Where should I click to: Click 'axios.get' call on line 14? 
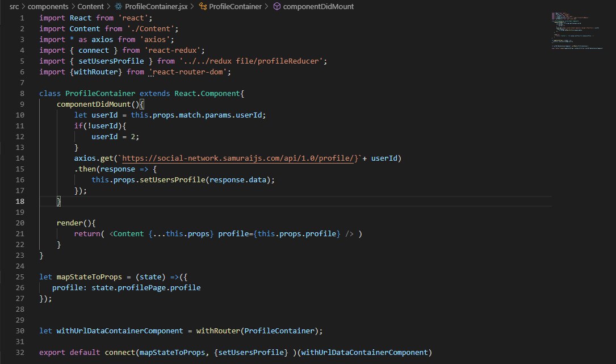pyautogui.click(x=94, y=158)
